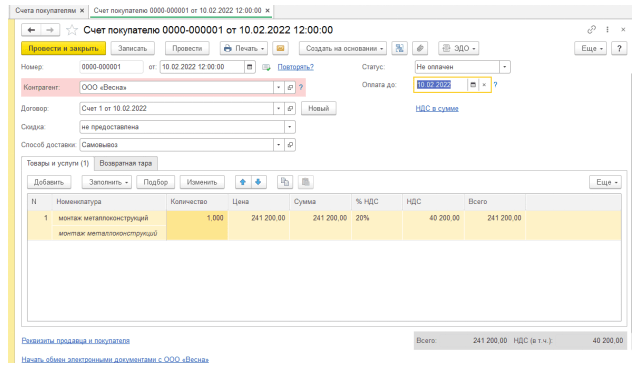Open Начать обмен электронными документами link
Image resolution: width=639 pixels, height=370 pixels.
click(x=115, y=359)
